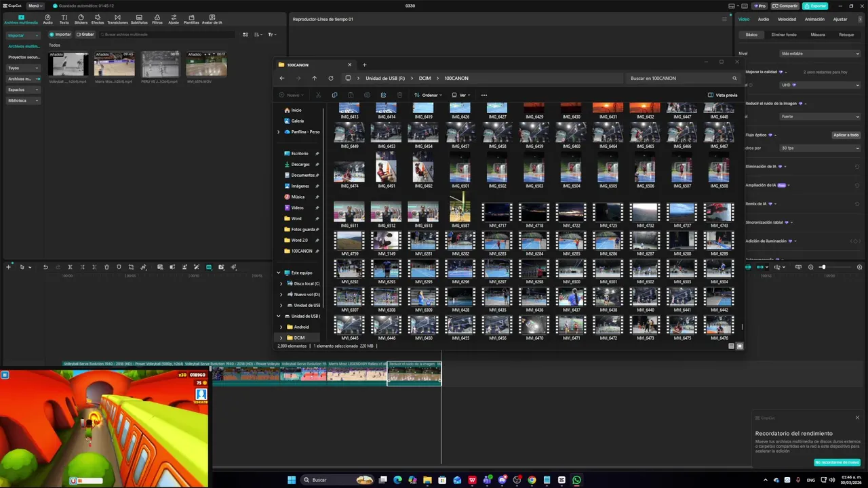Open the Subtítulos panel in CapCut
The image size is (868, 488).
[x=139, y=19]
